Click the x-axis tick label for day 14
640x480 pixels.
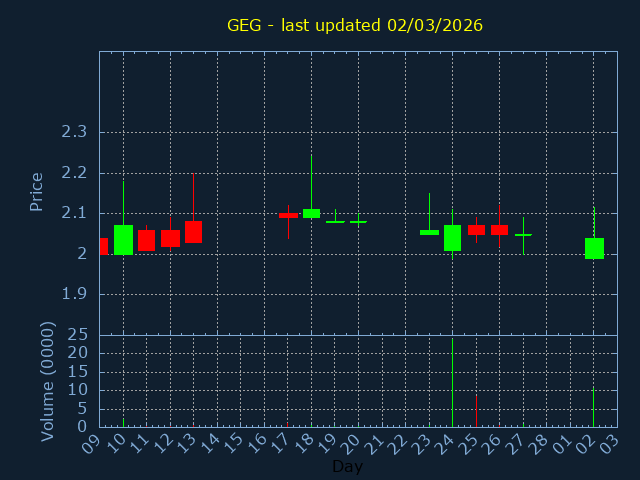pyautogui.click(x=212, y=442)
